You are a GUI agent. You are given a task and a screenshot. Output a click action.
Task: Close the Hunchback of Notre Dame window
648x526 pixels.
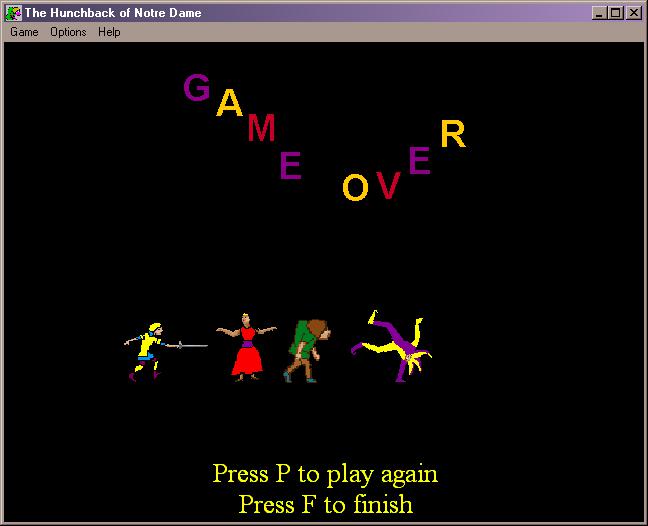(x=634, y=13)
